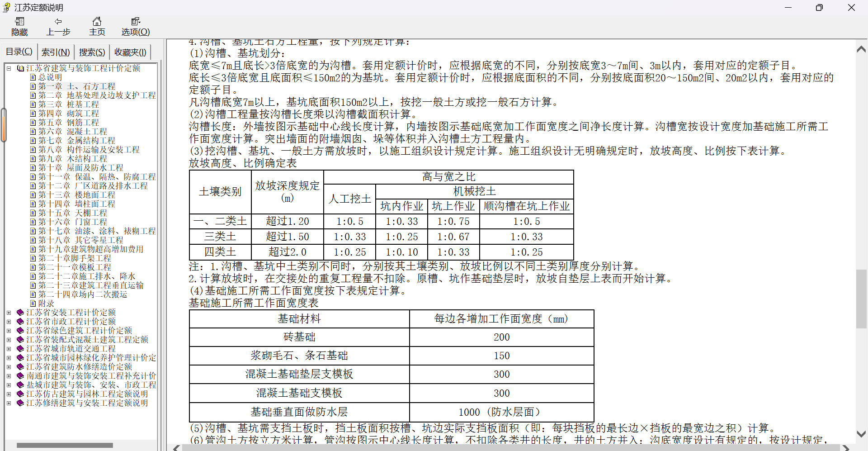Open the 选项(O) options icon

tap(136, 21)
